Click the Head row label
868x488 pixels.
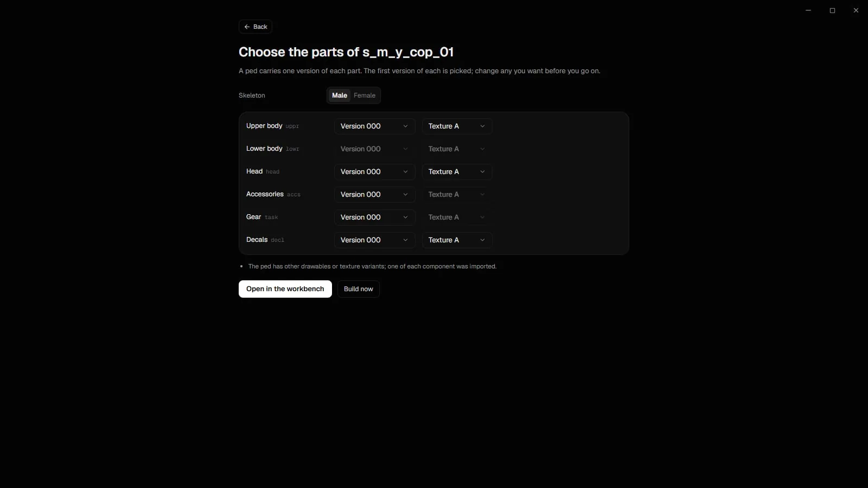254,171
